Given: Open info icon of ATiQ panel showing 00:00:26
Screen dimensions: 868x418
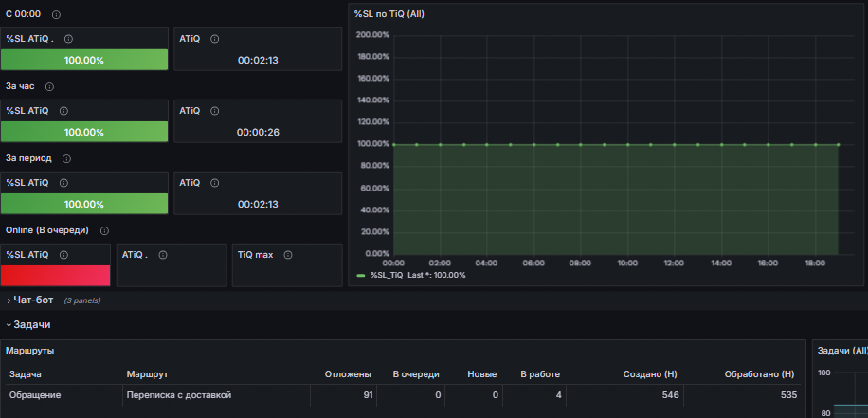Looking at the screenshot, I should (x=215, y=111).
